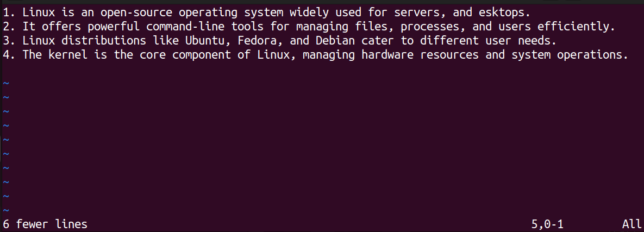
Task: Click the "All" scroll position indicator
Action: pos(631,224)
